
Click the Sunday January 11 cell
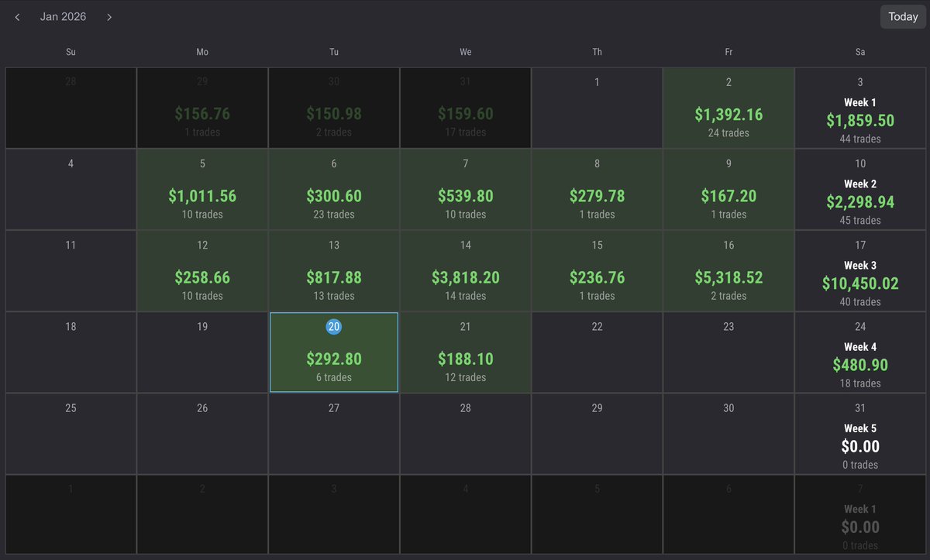click(71, 271)
